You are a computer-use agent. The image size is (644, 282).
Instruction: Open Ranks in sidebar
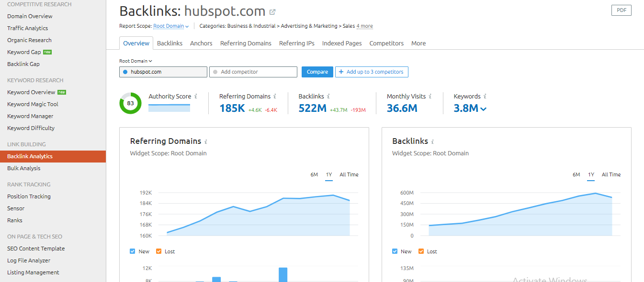[x=15, y=220]
